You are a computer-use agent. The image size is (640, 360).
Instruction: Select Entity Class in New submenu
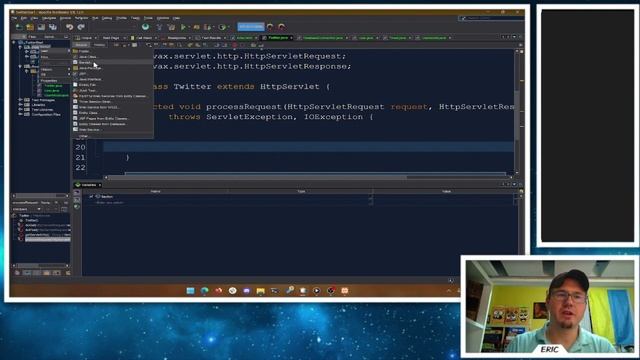112,113
